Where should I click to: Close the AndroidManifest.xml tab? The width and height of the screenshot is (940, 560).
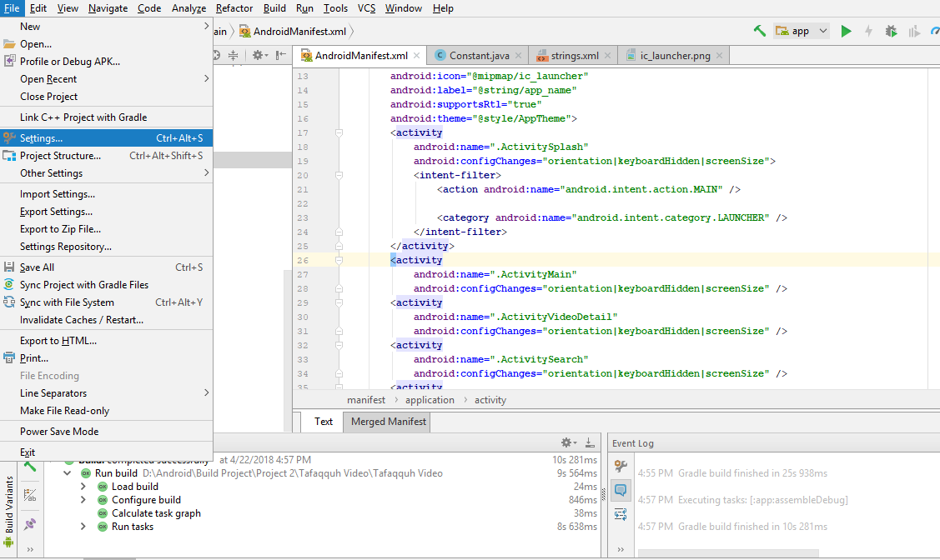(417, 56)
